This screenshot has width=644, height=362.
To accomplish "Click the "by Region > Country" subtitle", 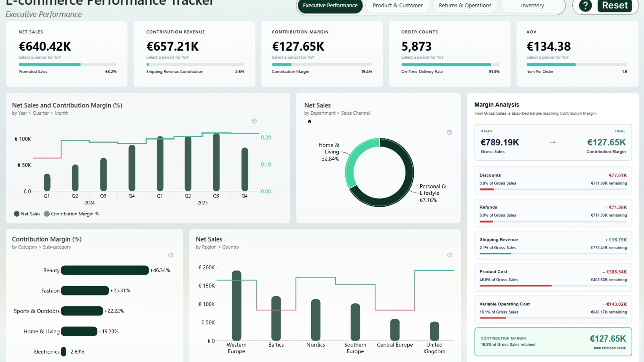I will pyautogui.click(x=217, y=247).
